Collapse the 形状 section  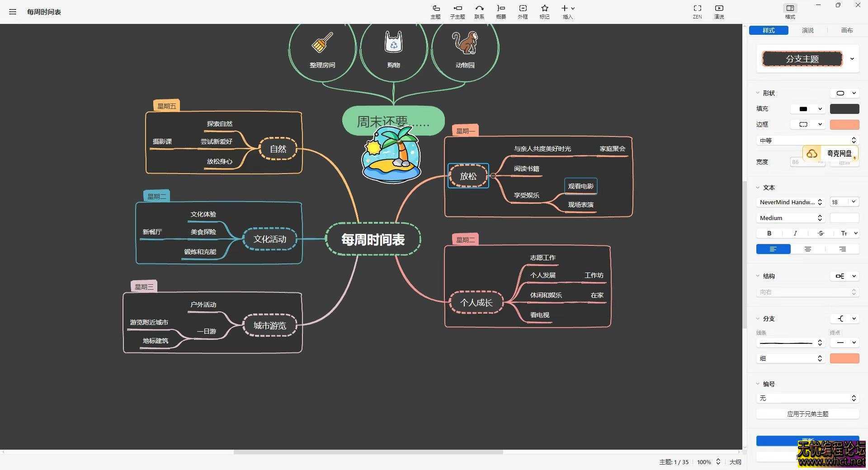tap(758, 93)
